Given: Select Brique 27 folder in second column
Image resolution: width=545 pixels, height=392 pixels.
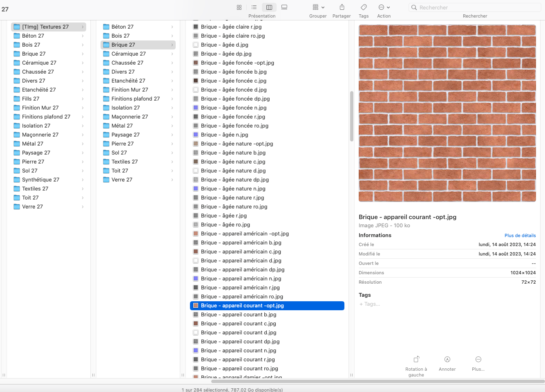Looking at the screenshot, I should [x=138, y=45].
